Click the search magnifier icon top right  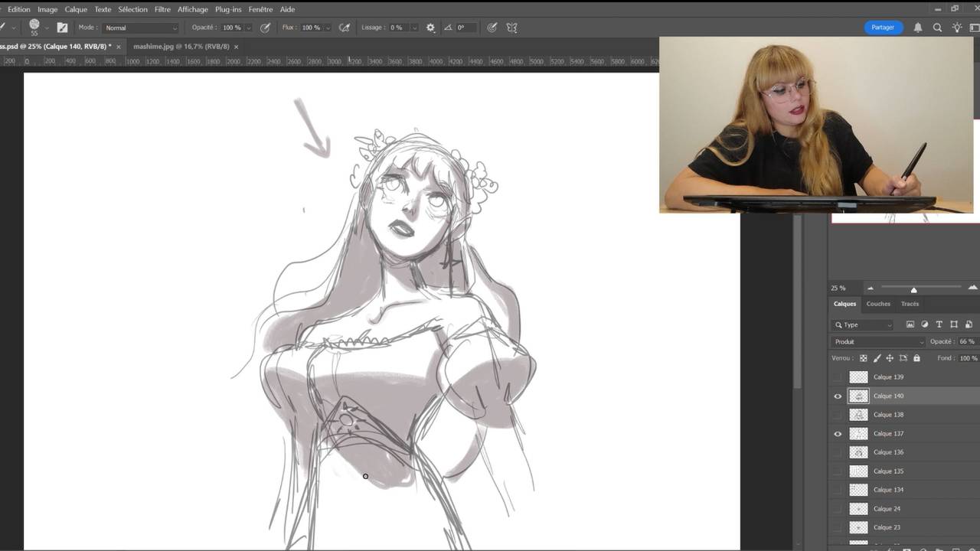coord(937,28)
